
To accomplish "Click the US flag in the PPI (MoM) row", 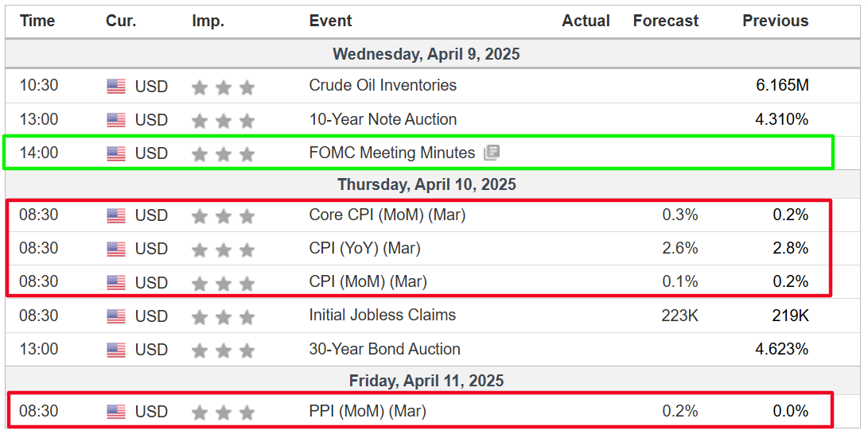I will [116, 412].
